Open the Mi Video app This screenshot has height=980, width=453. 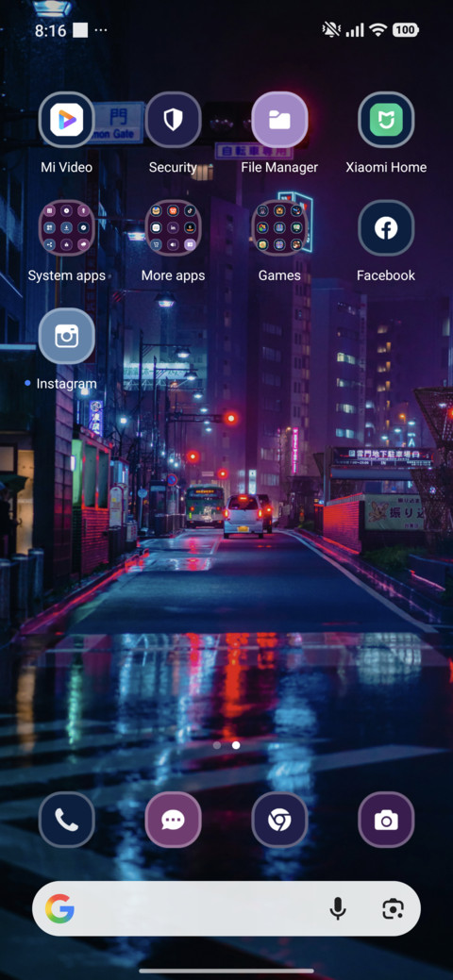66,120
